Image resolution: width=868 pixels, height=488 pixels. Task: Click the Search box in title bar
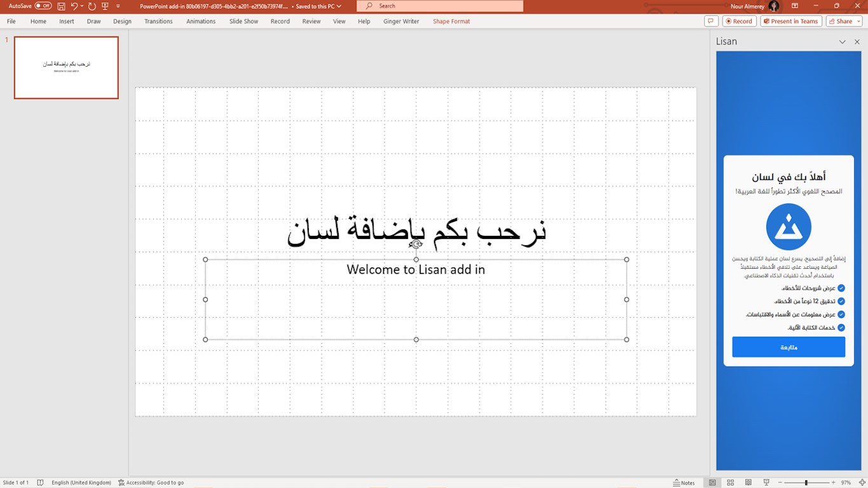(440, 6)
